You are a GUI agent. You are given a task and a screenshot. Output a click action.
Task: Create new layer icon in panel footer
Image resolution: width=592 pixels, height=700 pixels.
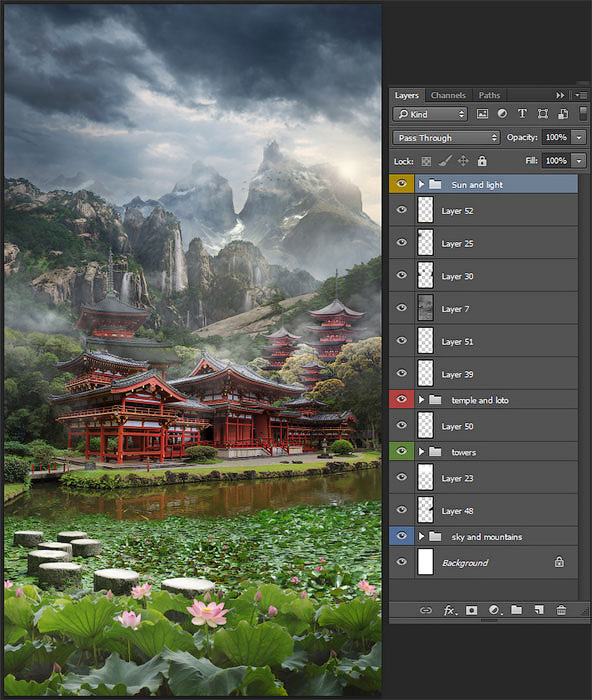click(539, 610)
